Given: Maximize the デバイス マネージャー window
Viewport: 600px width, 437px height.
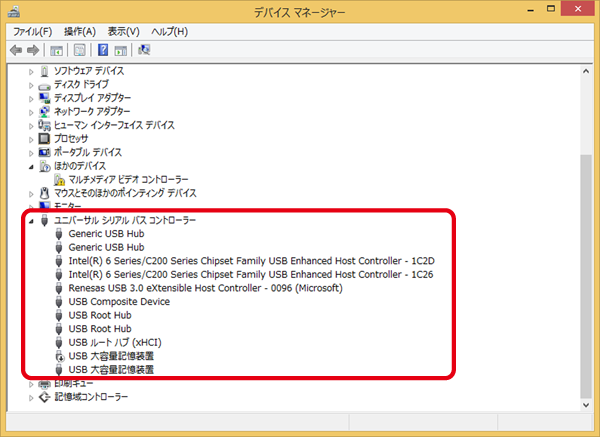Looking at the screenshot, I should click(551, 9).
